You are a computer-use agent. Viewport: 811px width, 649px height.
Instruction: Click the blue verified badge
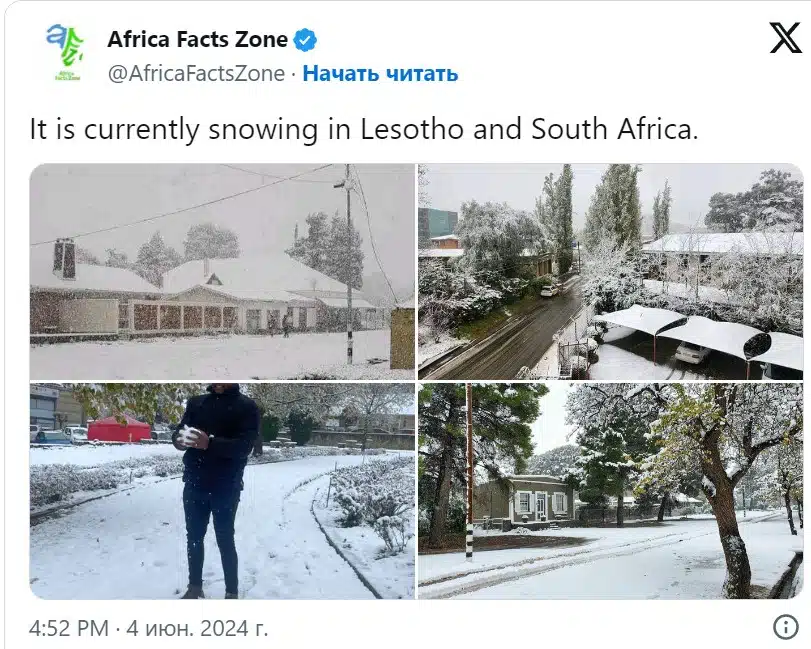tap(305, 40)
